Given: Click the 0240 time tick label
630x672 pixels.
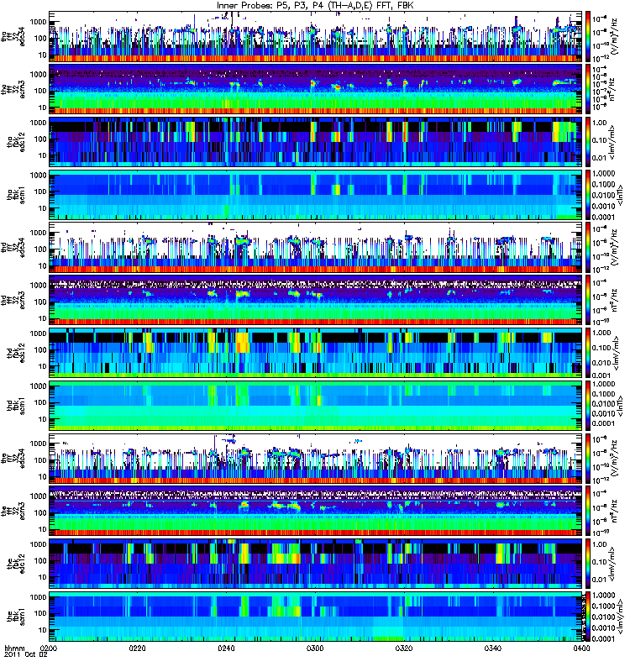Looking at the screenshot, I should 226,648.
